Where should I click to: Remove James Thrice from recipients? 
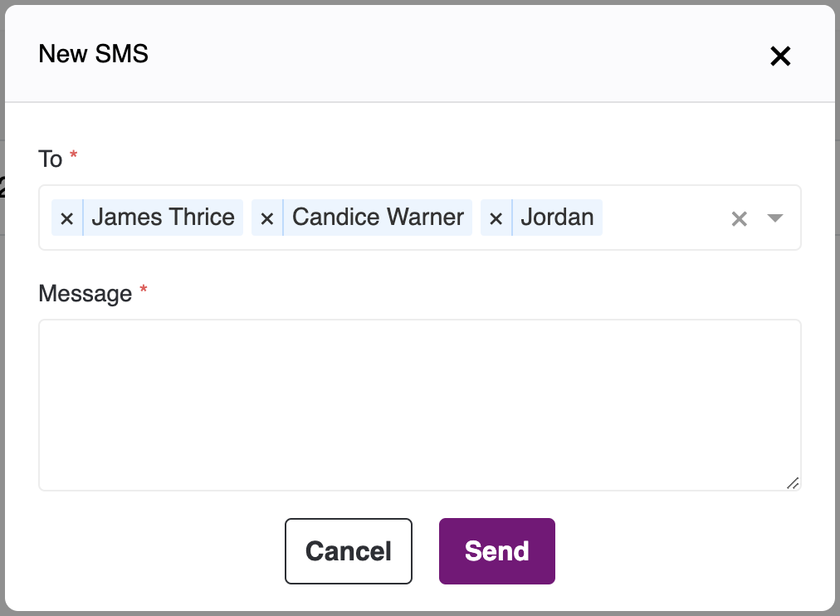coord(67,218)
